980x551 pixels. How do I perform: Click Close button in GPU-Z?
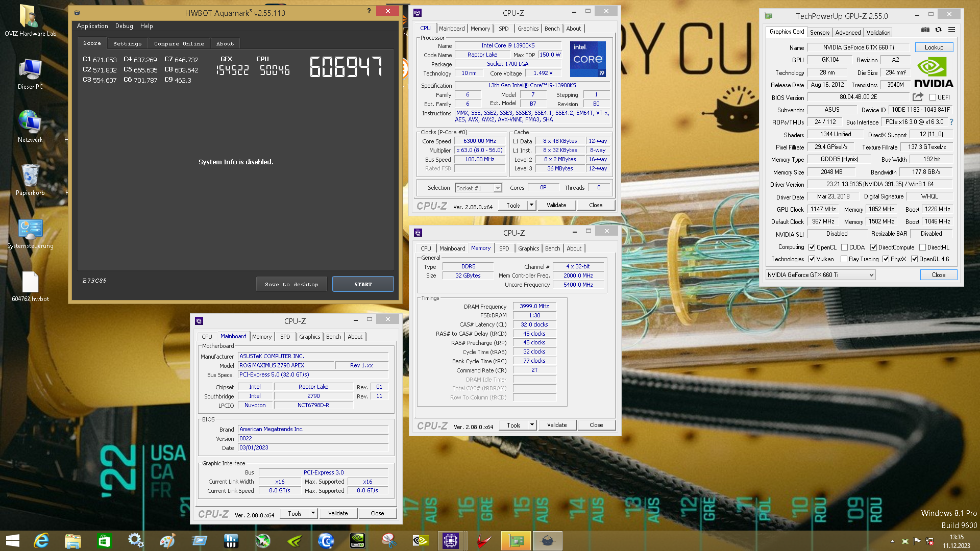pyautogui.click(x=938, y=275)
